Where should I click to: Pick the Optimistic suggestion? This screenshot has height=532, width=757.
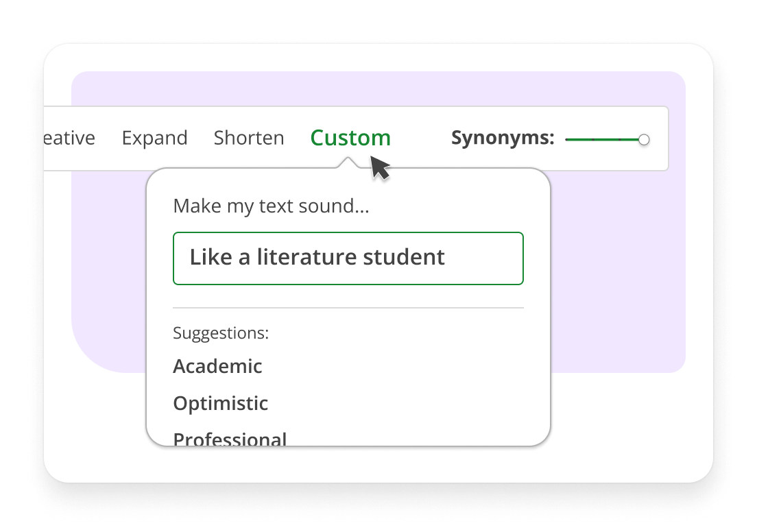(220, 403)
